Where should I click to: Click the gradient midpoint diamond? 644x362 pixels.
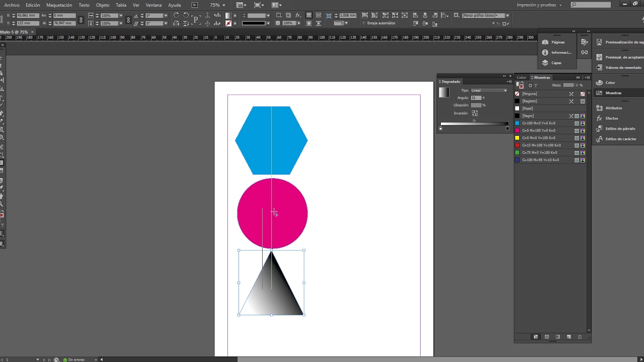point(474,121)
